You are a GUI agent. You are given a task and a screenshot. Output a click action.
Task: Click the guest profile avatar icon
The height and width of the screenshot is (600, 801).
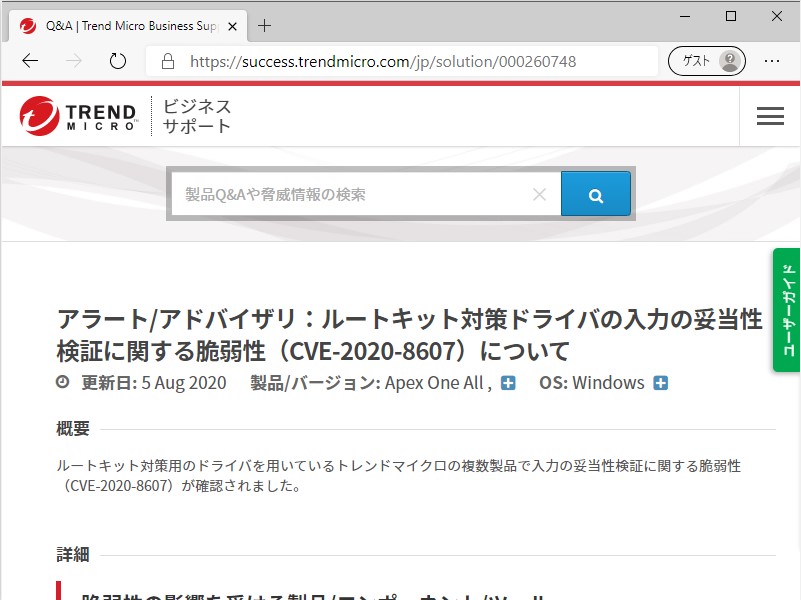[x=728, y=60]
